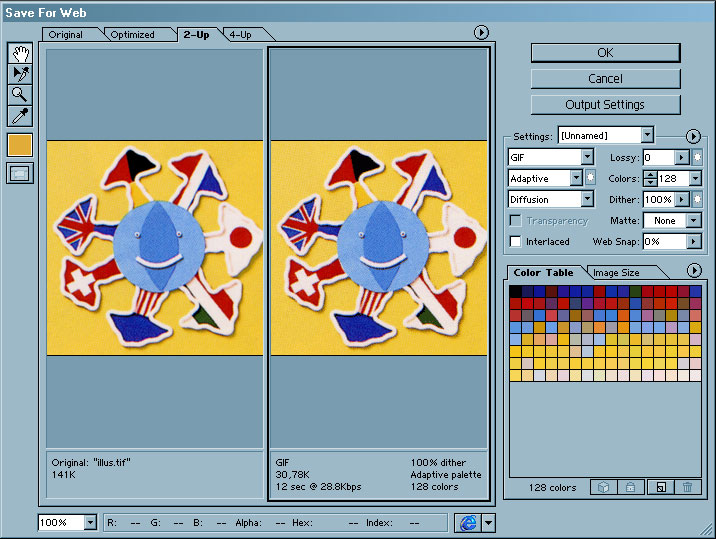
Task: Open the Web Snap slider popup arrow
Action: 694,242
